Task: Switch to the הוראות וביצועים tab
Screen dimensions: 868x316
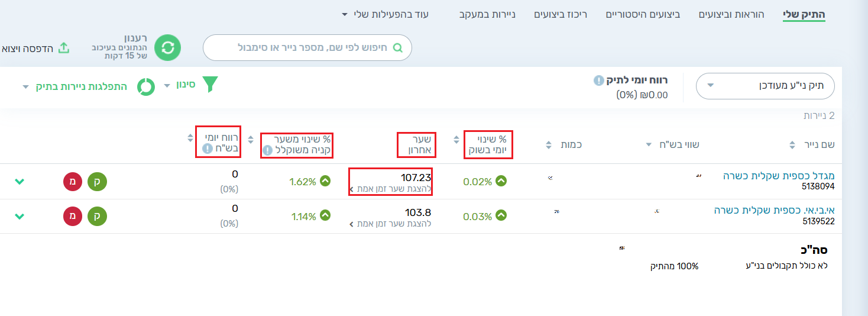Action: pyautogui.click(x=731, y=14)
